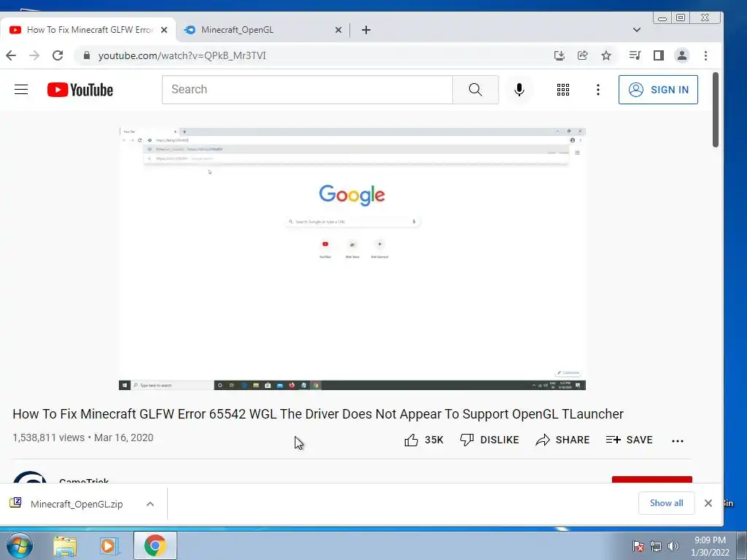Click the browser forward arrow
The width and height of the screenshot is (747, 560).
[x=34, y=55]
